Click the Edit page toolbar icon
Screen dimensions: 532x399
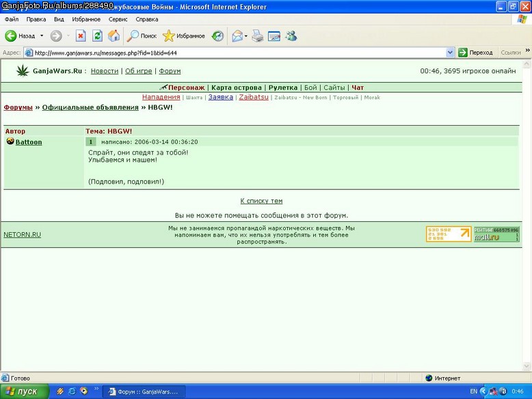tap(274, 36)
